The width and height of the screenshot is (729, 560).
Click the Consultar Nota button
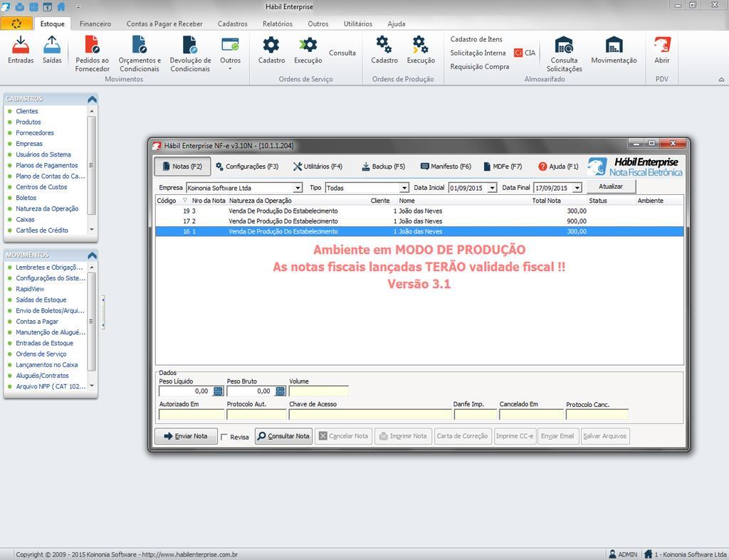tap(283, 436)
